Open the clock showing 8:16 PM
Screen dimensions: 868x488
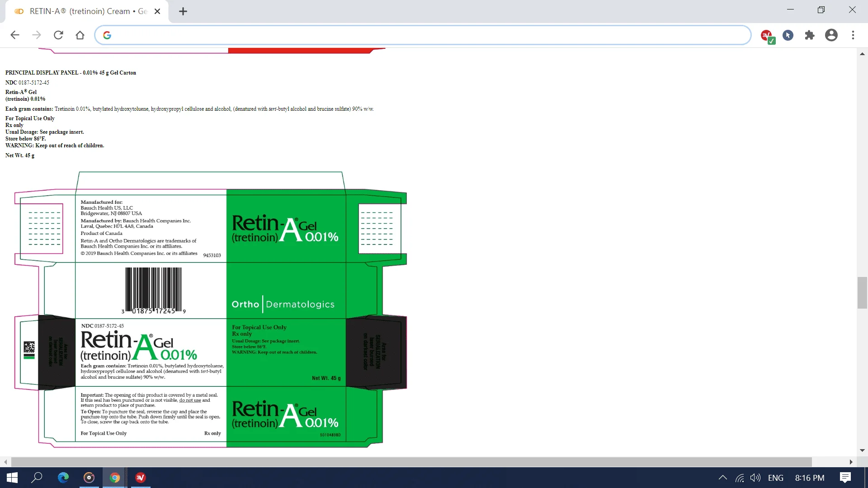click(810, 478)
